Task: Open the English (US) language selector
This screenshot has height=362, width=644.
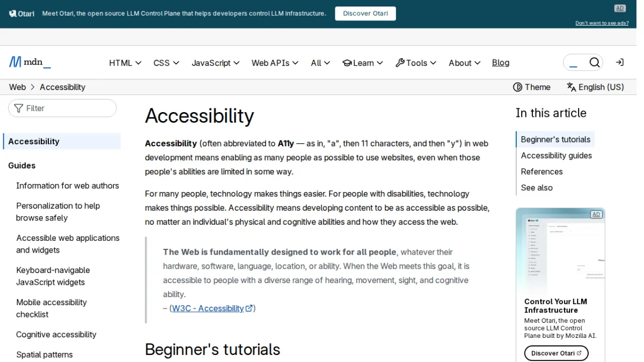Action: (x=595, y=87)
